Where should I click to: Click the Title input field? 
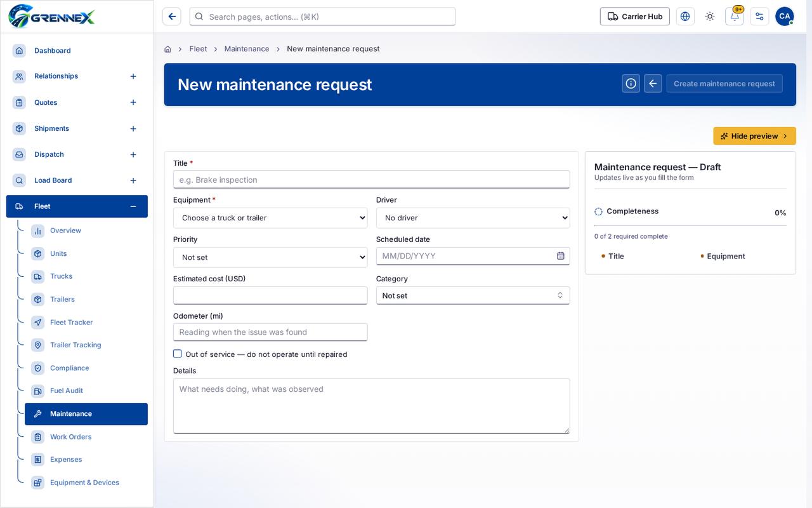coord(371,180)
